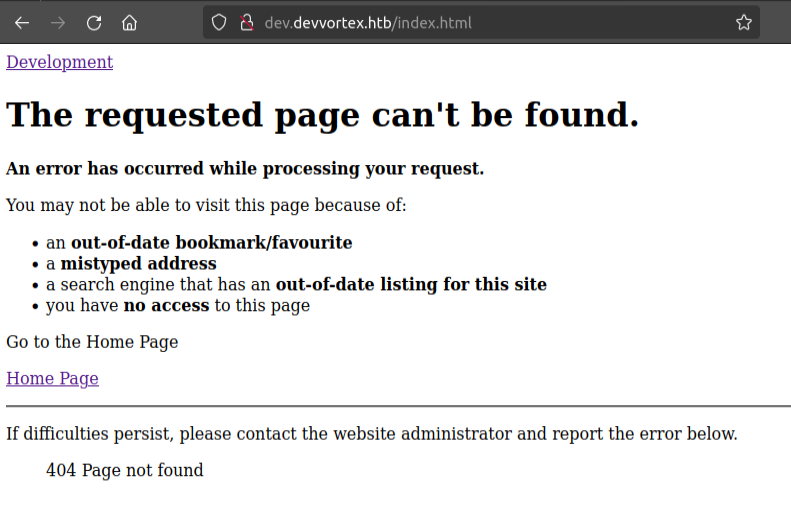Follow the underlined Home Page link
Image resolution: width=791 pixels, height=529 pixels.
52,378
